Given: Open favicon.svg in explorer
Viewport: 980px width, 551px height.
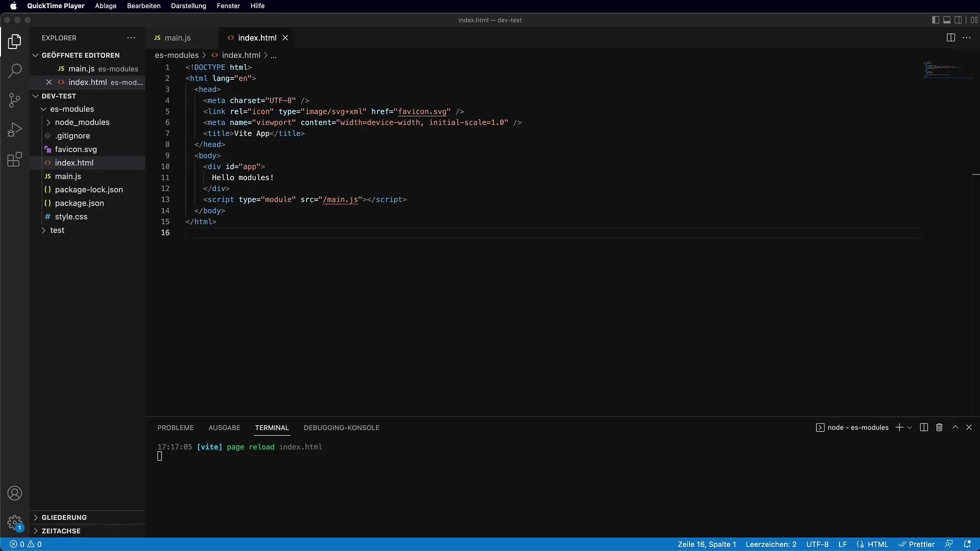Looking at the screenshot, I should pyautogui.click(x=76, y=149).
